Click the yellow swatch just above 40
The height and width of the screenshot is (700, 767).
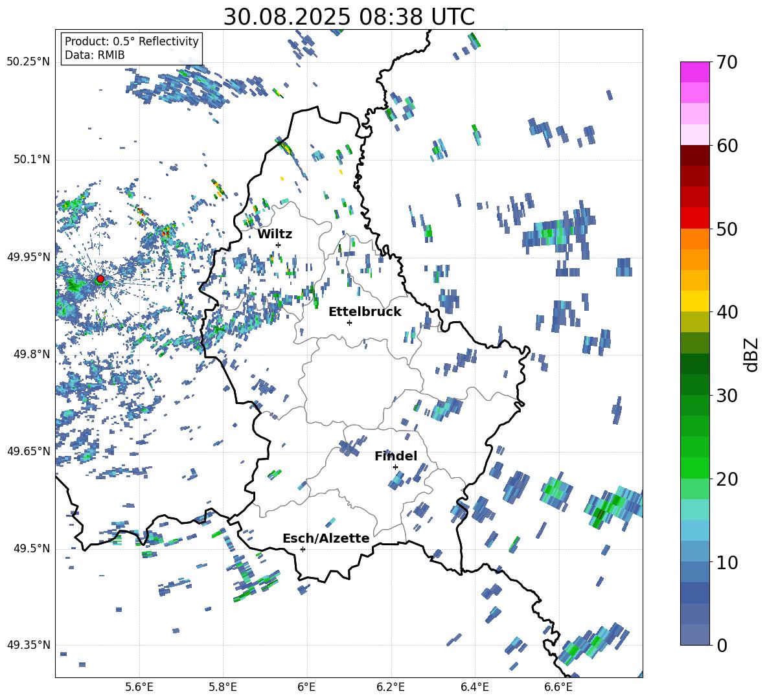point(694,302)
